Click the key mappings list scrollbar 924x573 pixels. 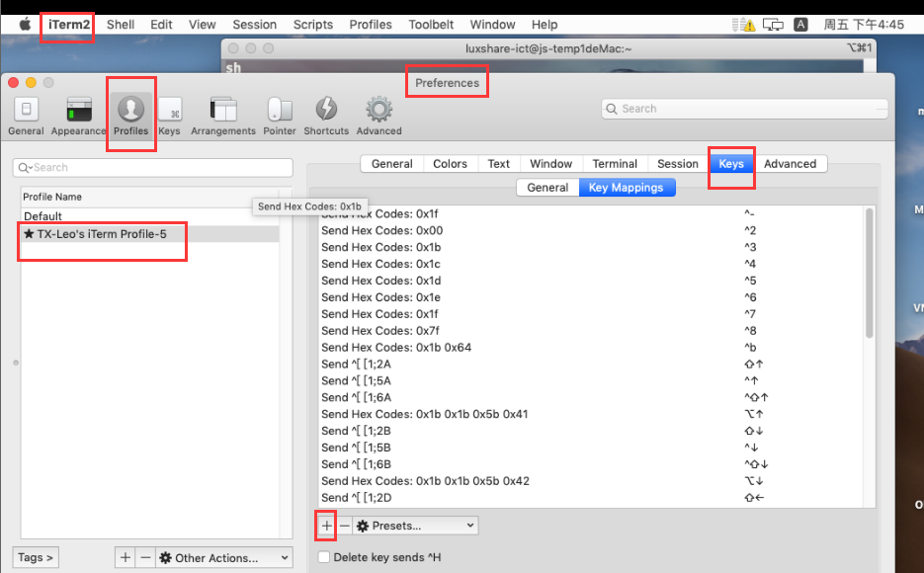870,273
